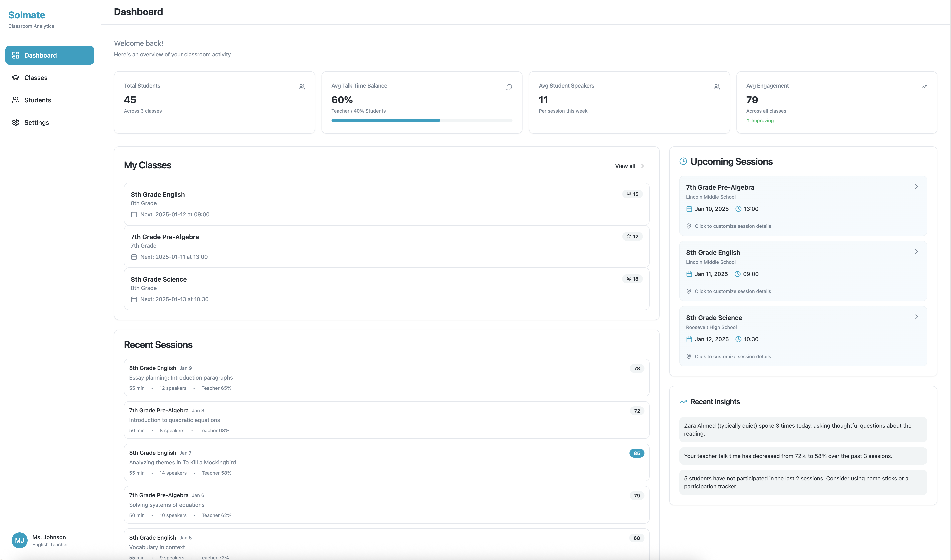This screenshot has height=560, width=951.
Task: Click the Settings gear icon
Action: (x=15, y=122)
